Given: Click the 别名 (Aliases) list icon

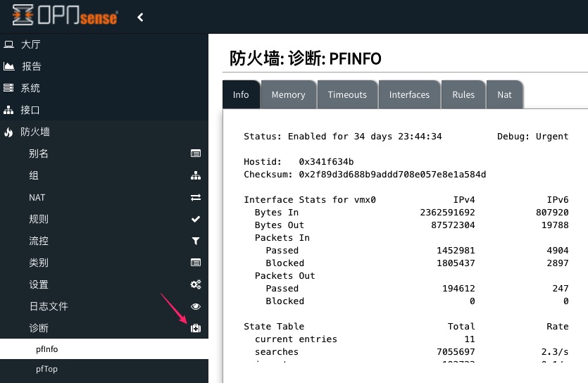Looking at the screenshot, I should 196,153.
